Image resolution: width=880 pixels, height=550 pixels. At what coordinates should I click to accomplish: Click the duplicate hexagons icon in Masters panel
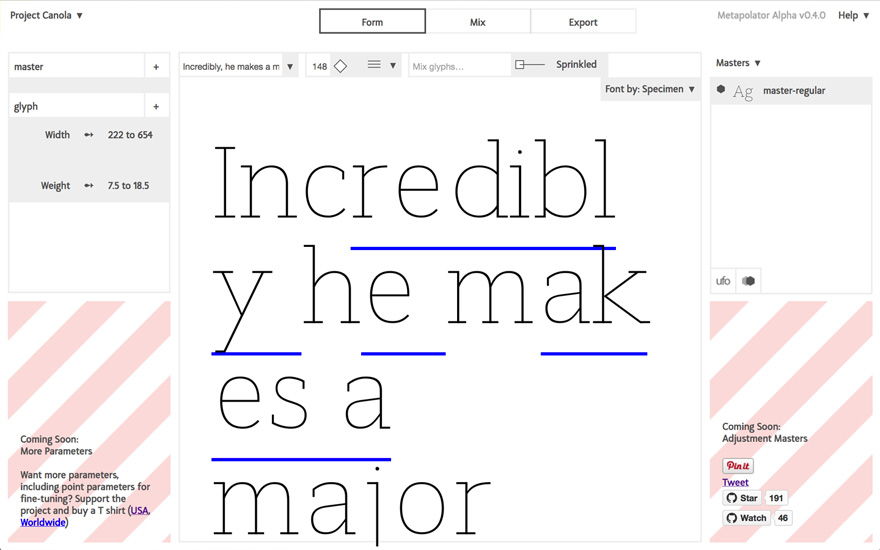click(x=748, y=281)
